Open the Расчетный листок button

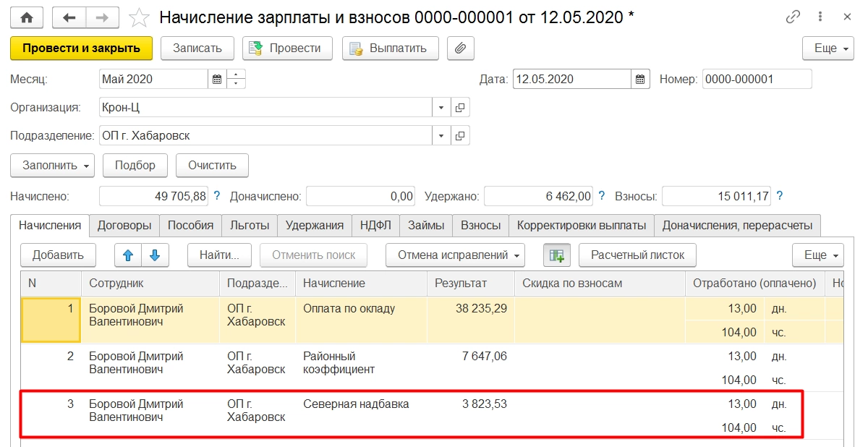click(x=637, y=255)
